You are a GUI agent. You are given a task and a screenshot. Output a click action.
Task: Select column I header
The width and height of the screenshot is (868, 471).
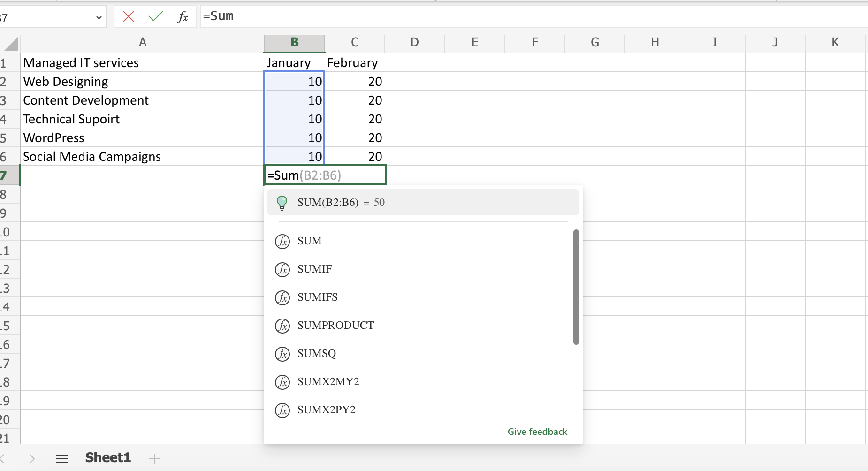pyautogui.click(x=715, y=43)
